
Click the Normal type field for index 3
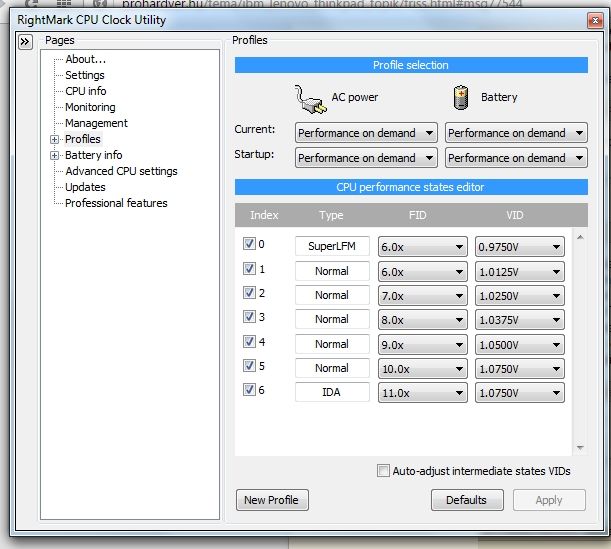332,319
